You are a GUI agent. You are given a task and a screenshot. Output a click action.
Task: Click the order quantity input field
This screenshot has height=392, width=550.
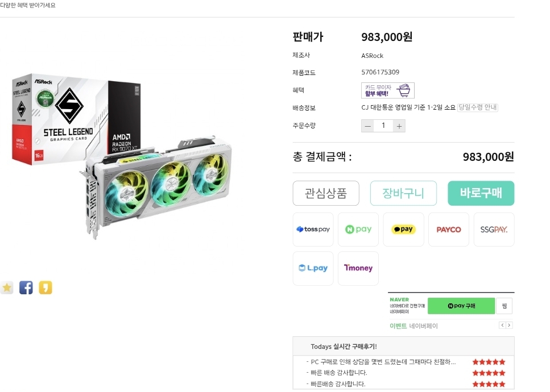tap(384, 126)
